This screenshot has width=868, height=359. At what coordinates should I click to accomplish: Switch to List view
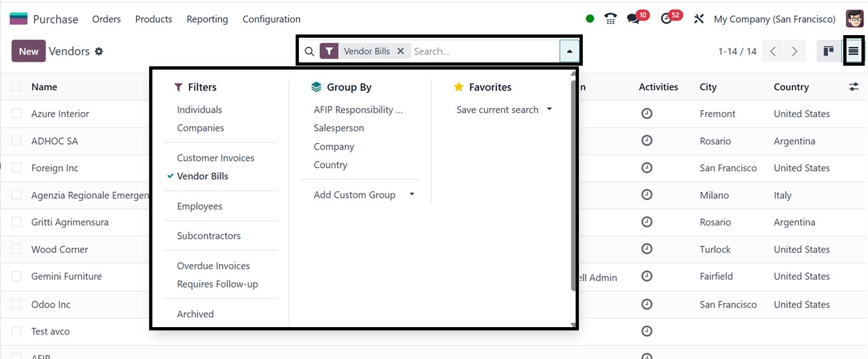[853, 51]
